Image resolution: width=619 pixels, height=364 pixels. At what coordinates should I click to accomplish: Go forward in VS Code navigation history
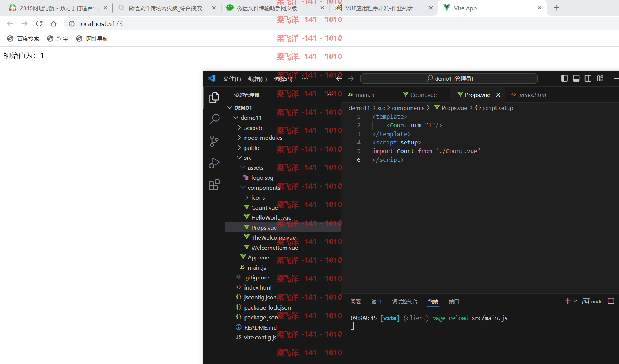click(x=351, y=78)
